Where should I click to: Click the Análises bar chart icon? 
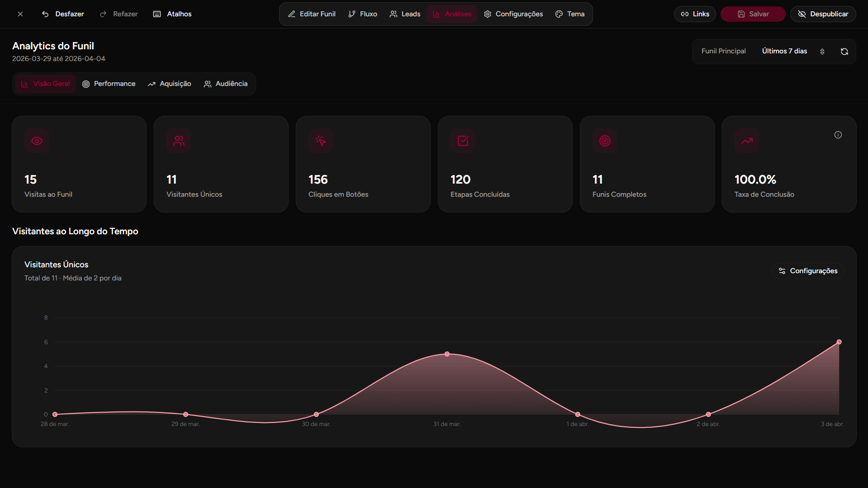tap(436, 14)
